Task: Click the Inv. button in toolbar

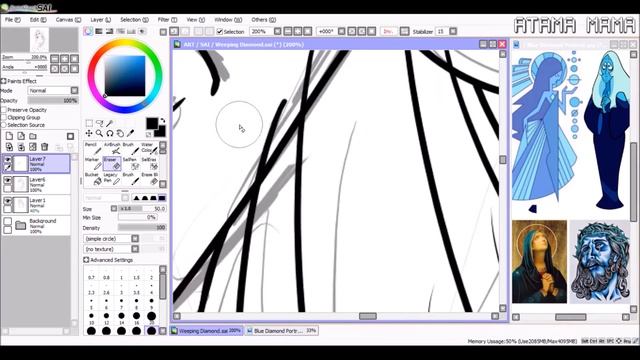Action: [x=388, y=31]
